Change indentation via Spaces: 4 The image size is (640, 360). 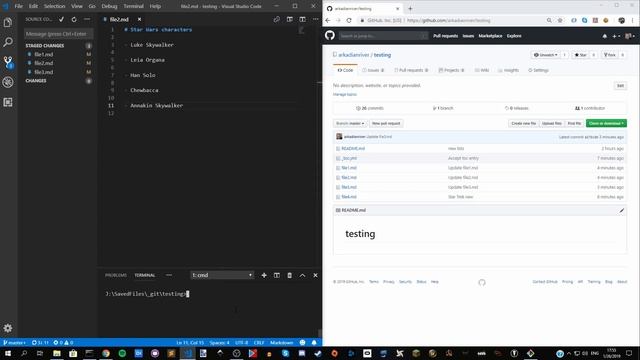tap(220, 342)
